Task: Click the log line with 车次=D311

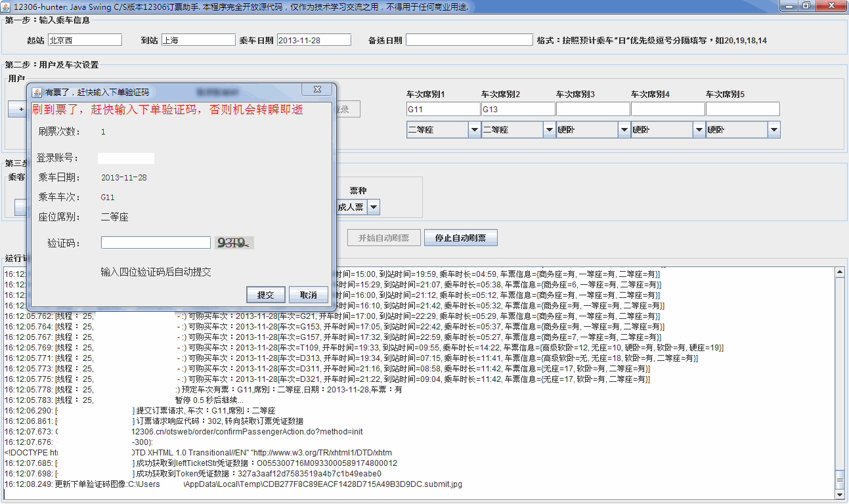Action: (328, 369)
